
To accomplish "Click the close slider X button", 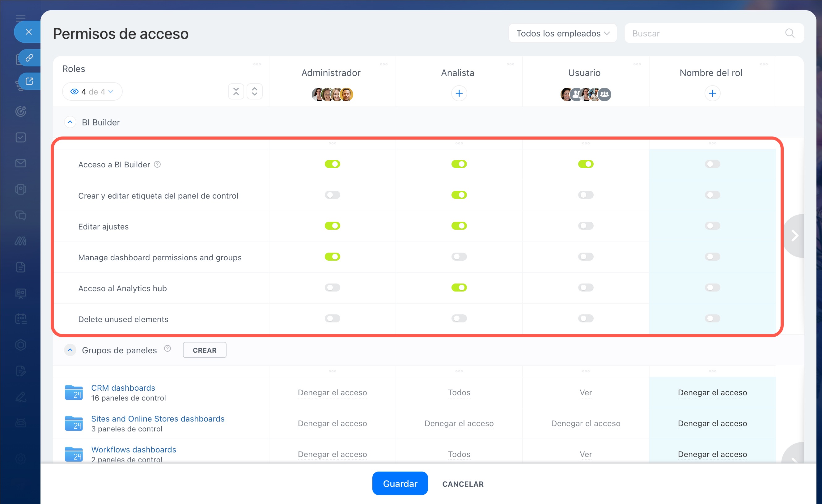I will [29, 32].
